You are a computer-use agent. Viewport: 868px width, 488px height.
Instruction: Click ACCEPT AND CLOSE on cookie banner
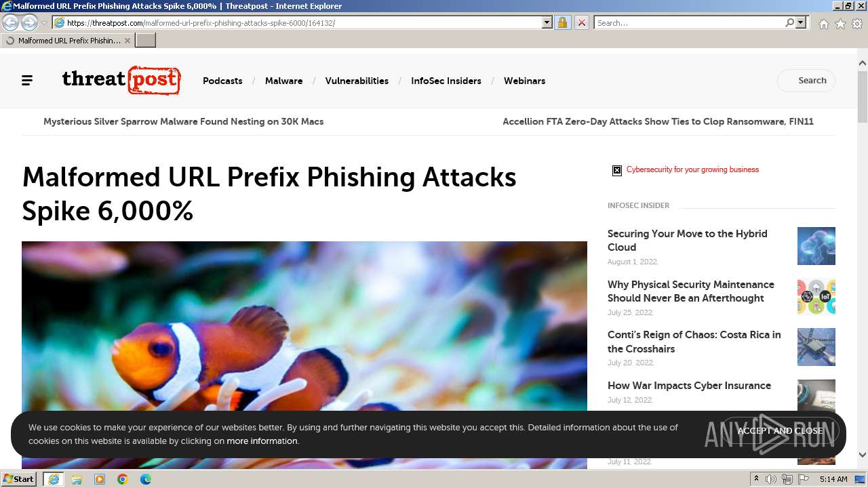(780, 431)
